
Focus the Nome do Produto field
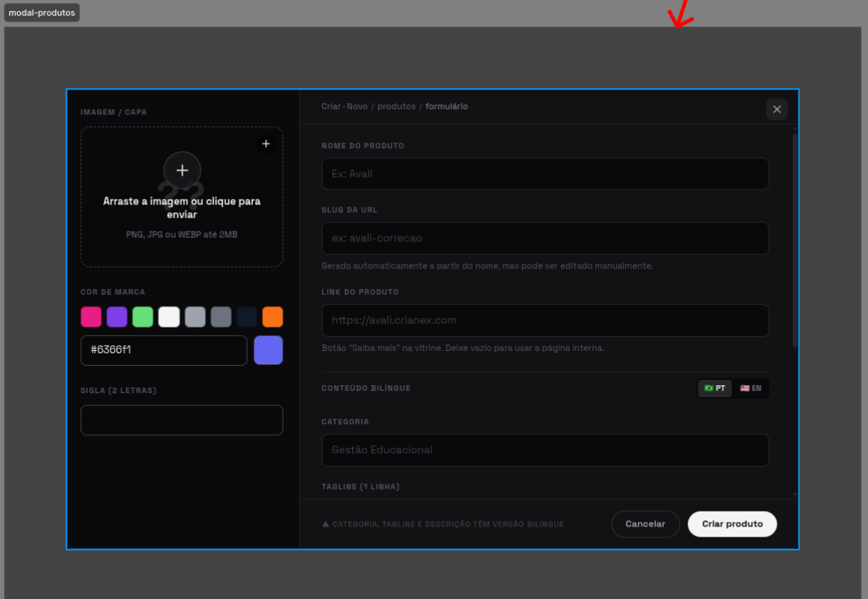(x=546, y=174)
